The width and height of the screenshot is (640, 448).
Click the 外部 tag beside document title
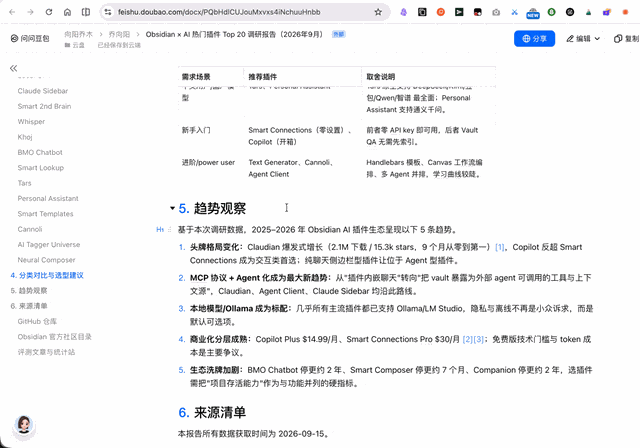[338, 34]
